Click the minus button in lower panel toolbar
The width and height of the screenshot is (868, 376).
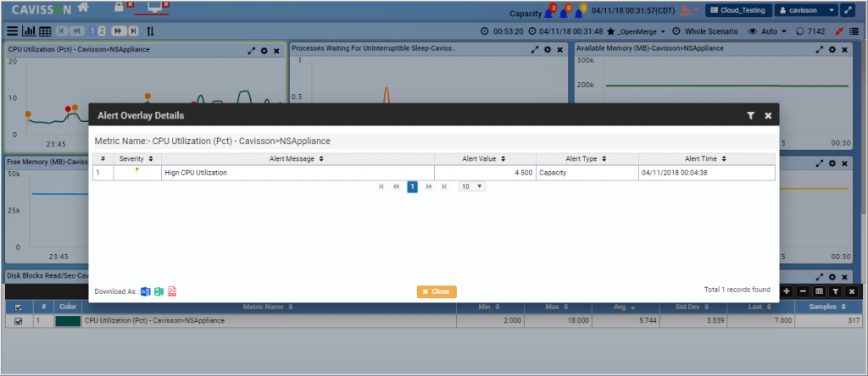point(803,290)
